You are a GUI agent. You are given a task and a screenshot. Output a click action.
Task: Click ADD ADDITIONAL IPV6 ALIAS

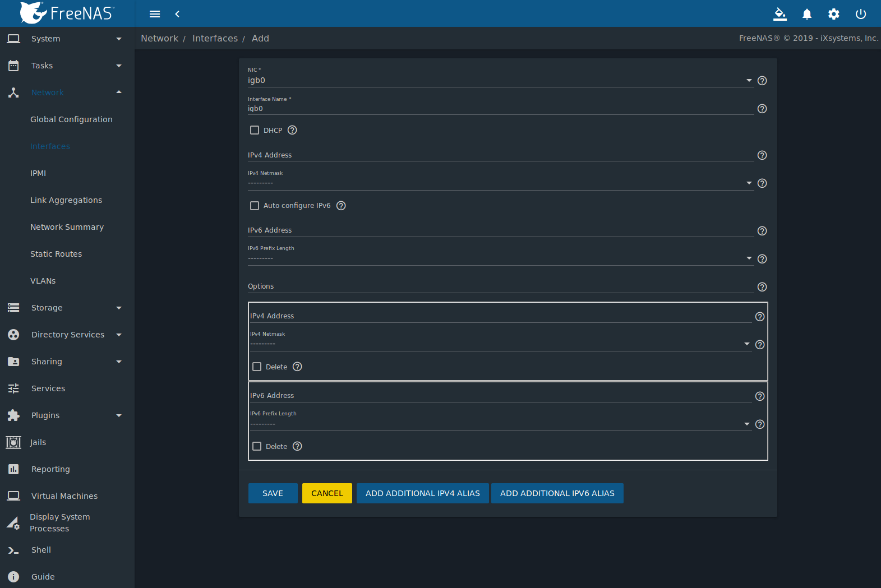click(557, 493)
